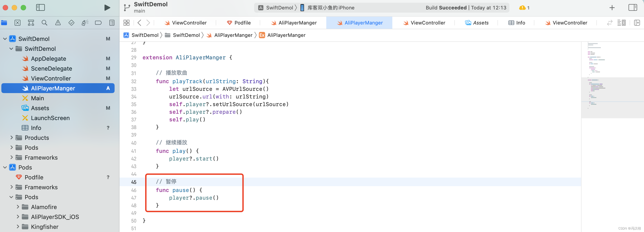Choose the iPhone run destination
Image resolution: width=644 pixels, height=232 pixels.
coord(327,8)
